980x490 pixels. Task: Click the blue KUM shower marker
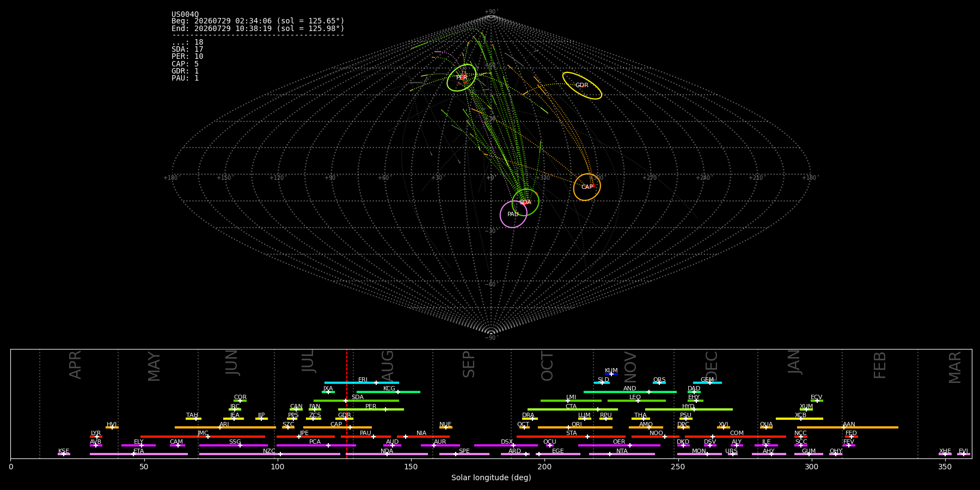click(x=611, y=374)
